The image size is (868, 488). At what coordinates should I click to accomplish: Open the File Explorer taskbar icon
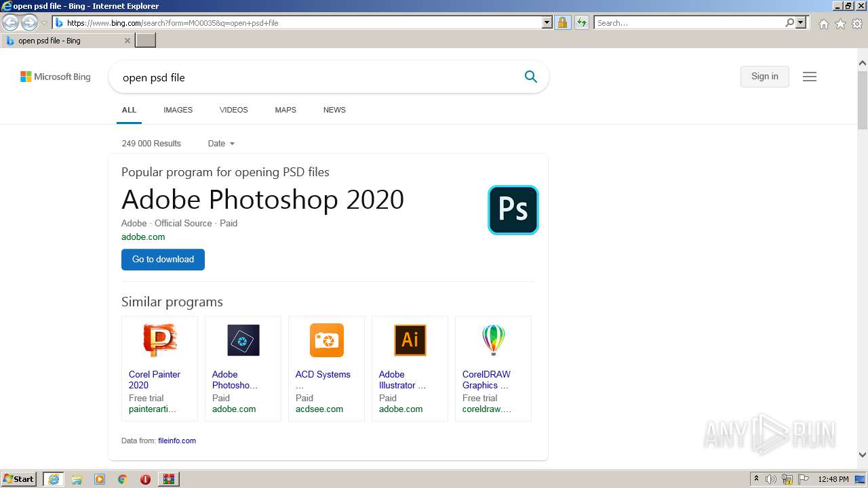pyautogui.click(x=77, y=479)
